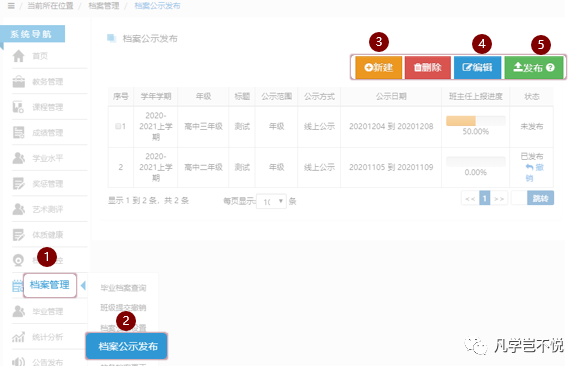Click the 50.00% progress bar
Image resolution: width=582 pixels, height=371 pixels.
(x=475, y=121)
